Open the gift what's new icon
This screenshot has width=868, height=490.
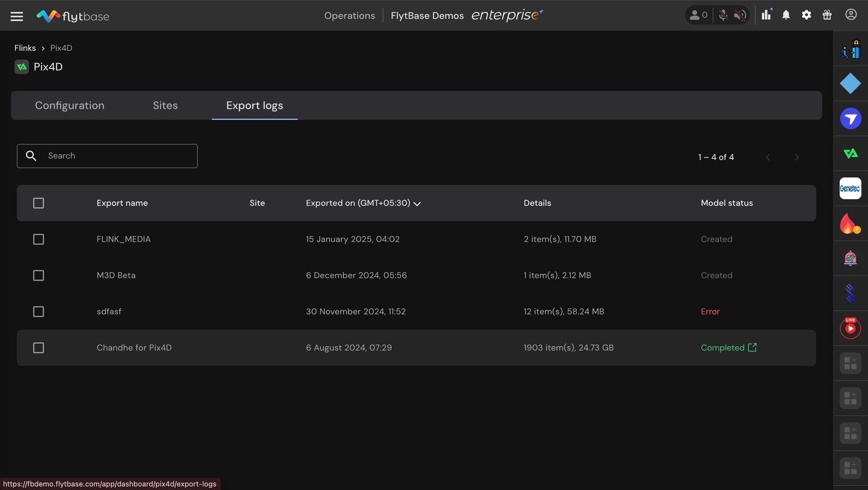pyautogui.click(x=827, y=15)
